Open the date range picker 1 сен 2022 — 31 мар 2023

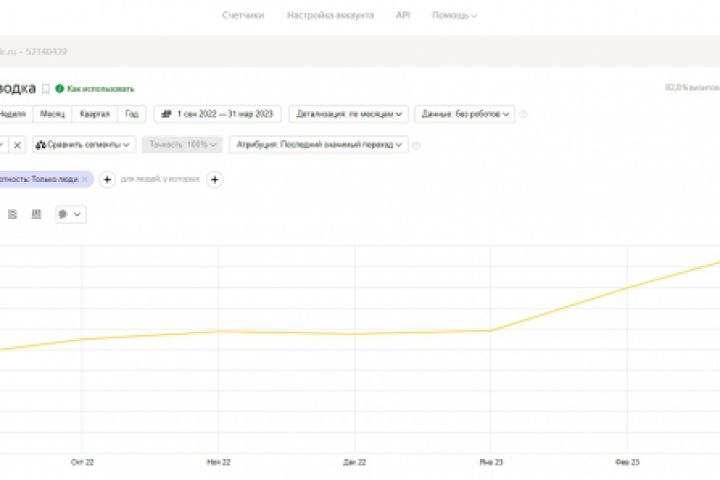(x=218, y=114)
